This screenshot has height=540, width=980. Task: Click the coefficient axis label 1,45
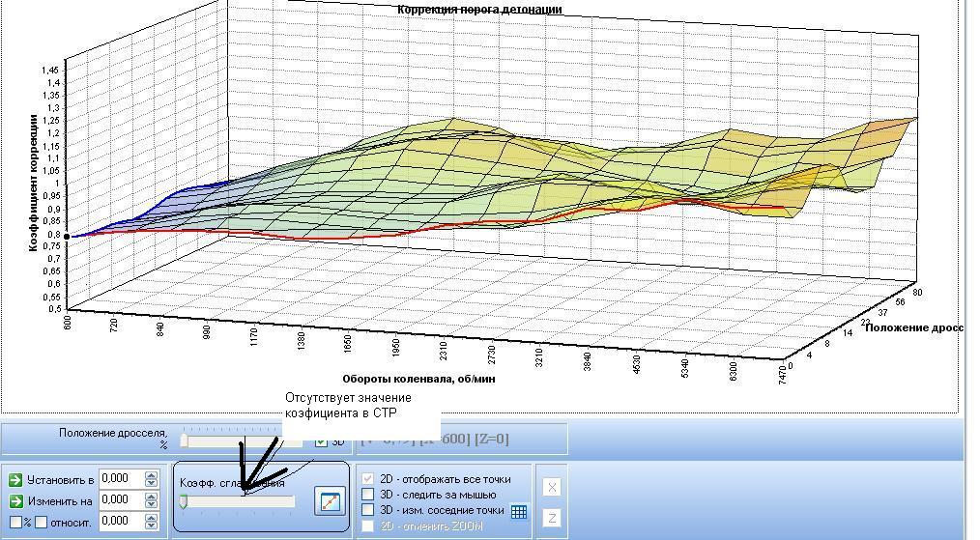[x=50, y=70]
